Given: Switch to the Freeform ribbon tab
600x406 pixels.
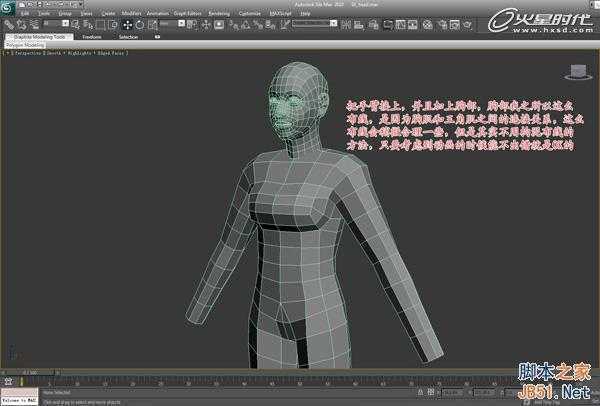Looking at the screenshot, I should [92, 37].
